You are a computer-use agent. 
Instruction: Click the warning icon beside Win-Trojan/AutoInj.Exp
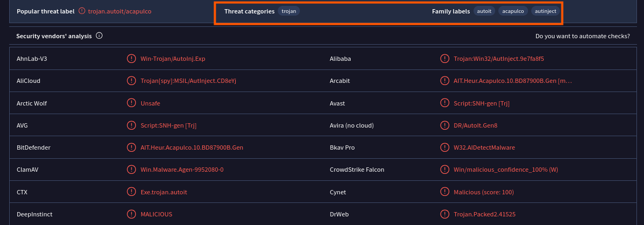(x=131, y=59)
